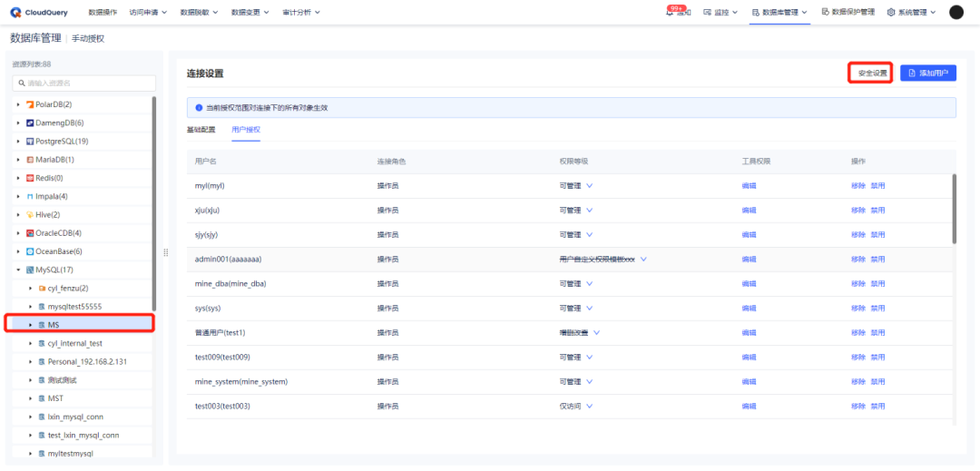
Task: Click the cyl_fenzu group folder icon
Action: pyautogui.click(x=42, y=289)
